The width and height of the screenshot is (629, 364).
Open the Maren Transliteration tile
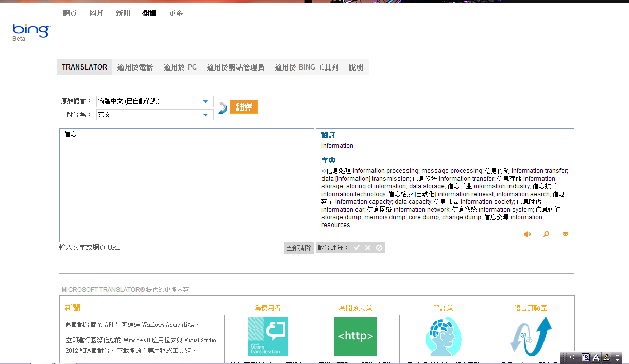pos(268,336)
